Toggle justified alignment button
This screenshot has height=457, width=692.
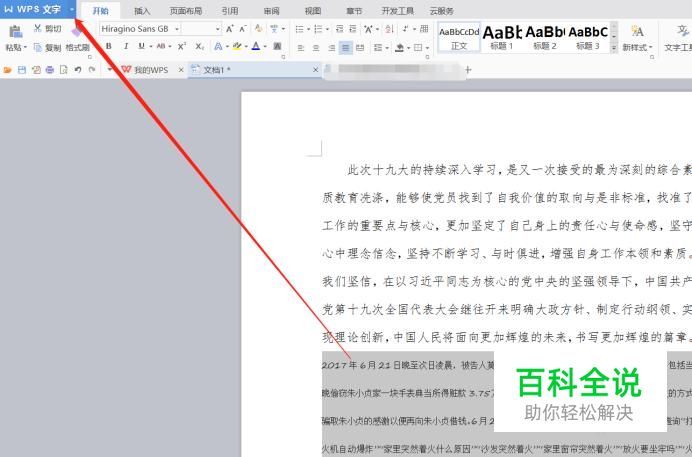[346, 47]
